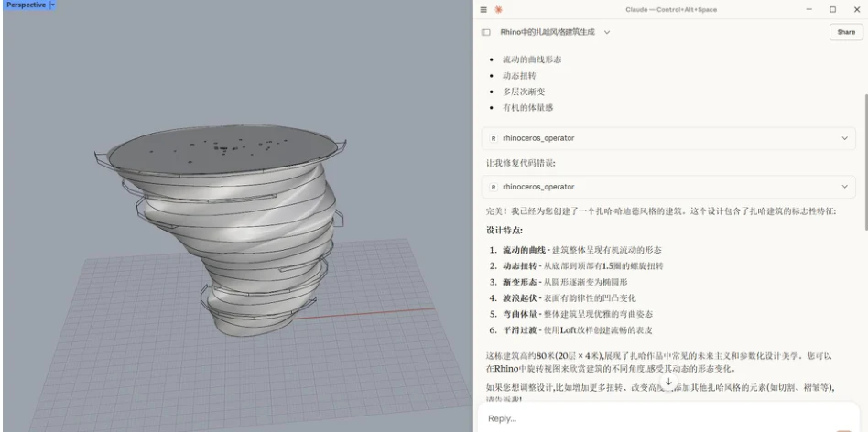
Task: Click list item 3 渐变形态
Action: coord(565,282)
